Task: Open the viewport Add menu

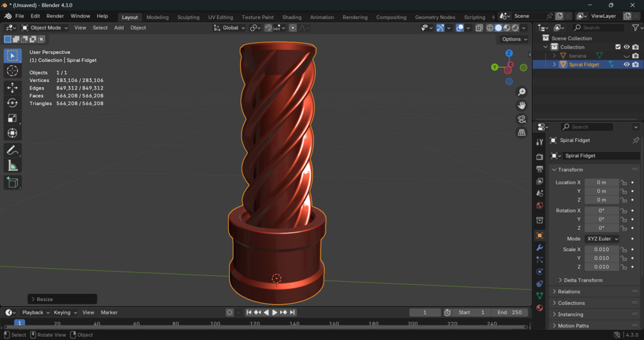Action: coord(119,28)
